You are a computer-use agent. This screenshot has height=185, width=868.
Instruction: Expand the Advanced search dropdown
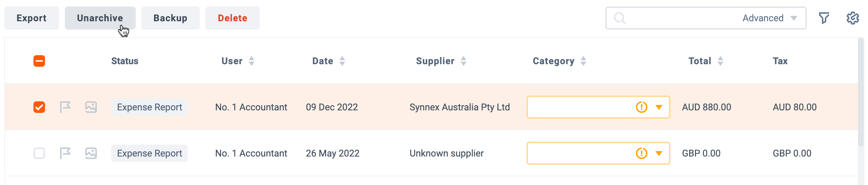(x=770, y=18)
